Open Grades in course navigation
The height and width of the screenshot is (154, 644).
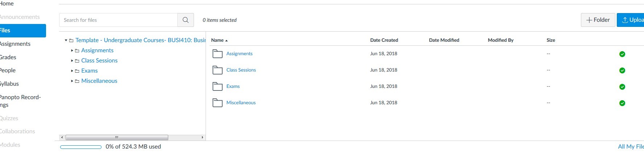coord(8,57)
